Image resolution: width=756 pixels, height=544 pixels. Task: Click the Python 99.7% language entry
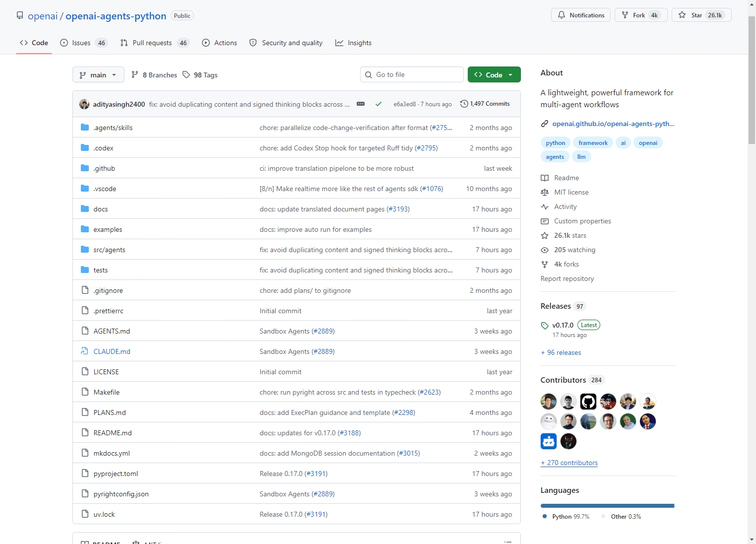click(566, 517)
